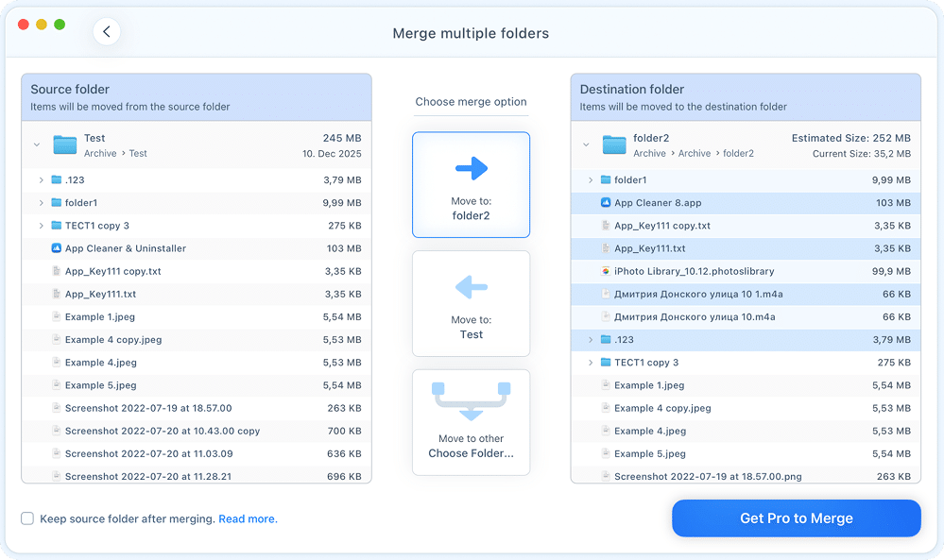Click TECT1 copy 3 folder icon in source
944x560 pixels.
click(56, 226)
